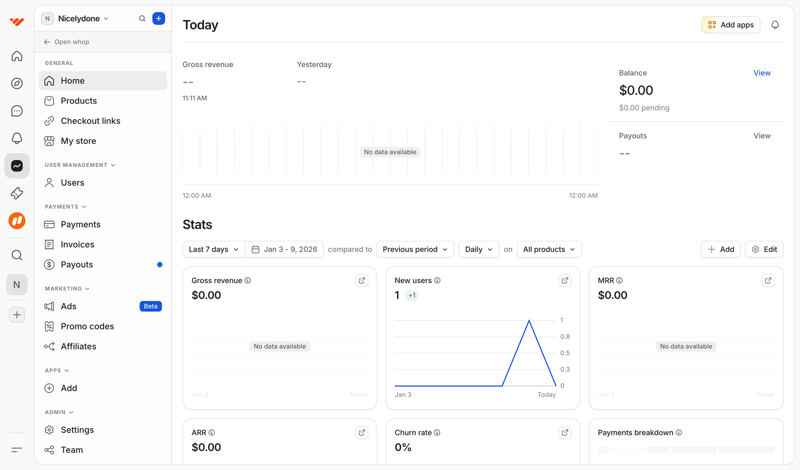Open the Previous period dropdown

(415, 250)
